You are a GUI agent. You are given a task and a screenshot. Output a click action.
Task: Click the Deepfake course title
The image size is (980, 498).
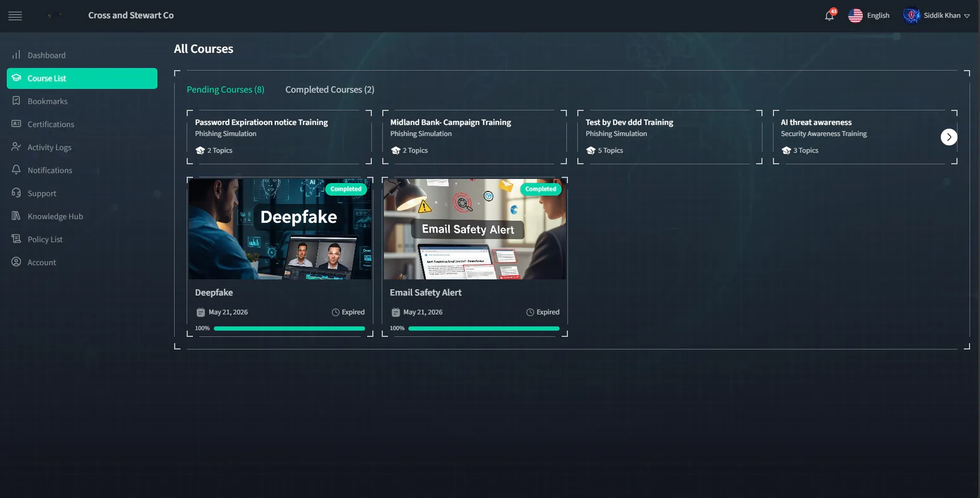pos(214,293)
